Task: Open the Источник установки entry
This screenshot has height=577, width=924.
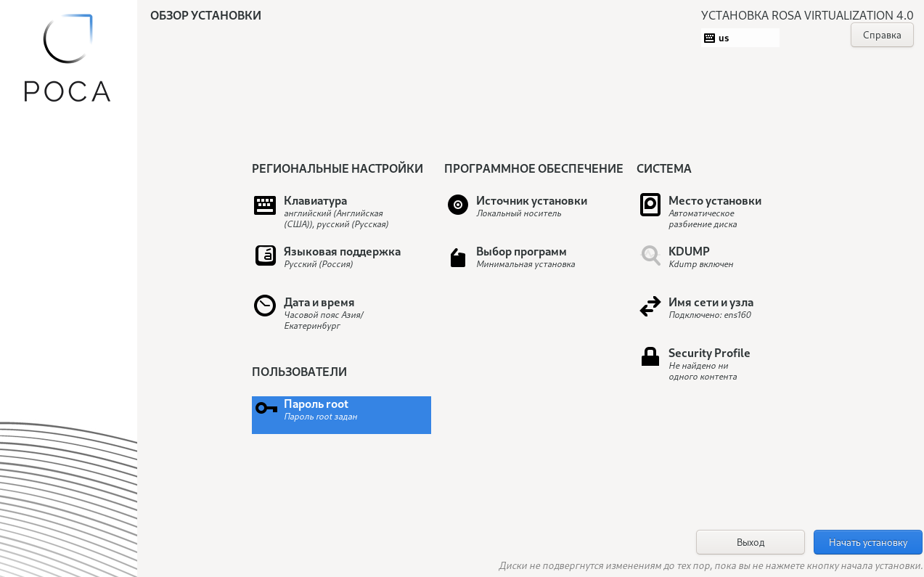Action: 531,201
